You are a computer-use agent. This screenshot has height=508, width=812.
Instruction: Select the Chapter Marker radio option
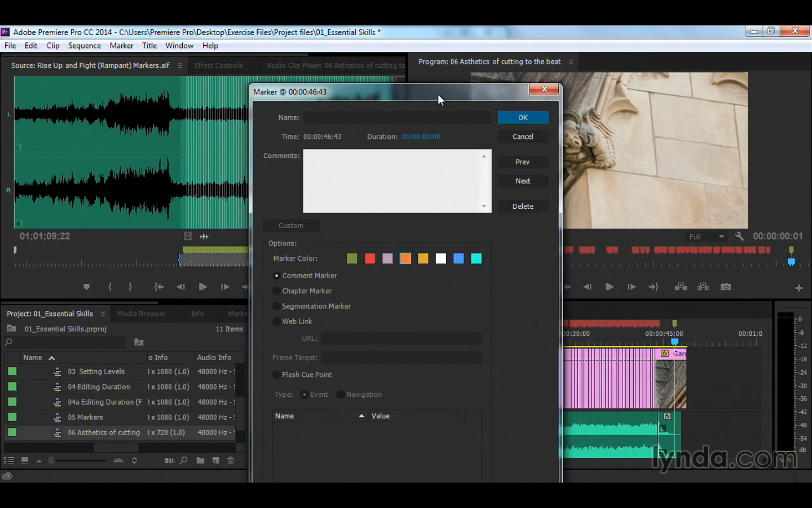[x=276, y=291]
